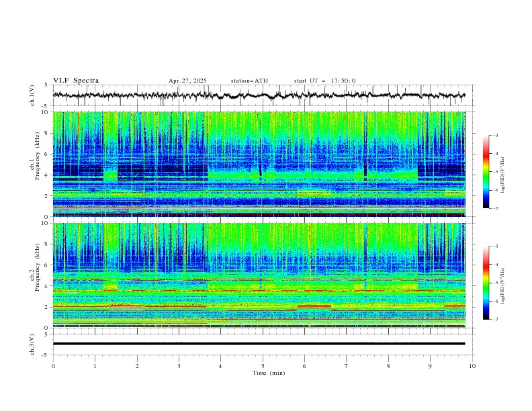Click the ch.3 flat black voltage trace
Image resolution: width=532 pixels, height=411 pixels.
click(259, 344)
